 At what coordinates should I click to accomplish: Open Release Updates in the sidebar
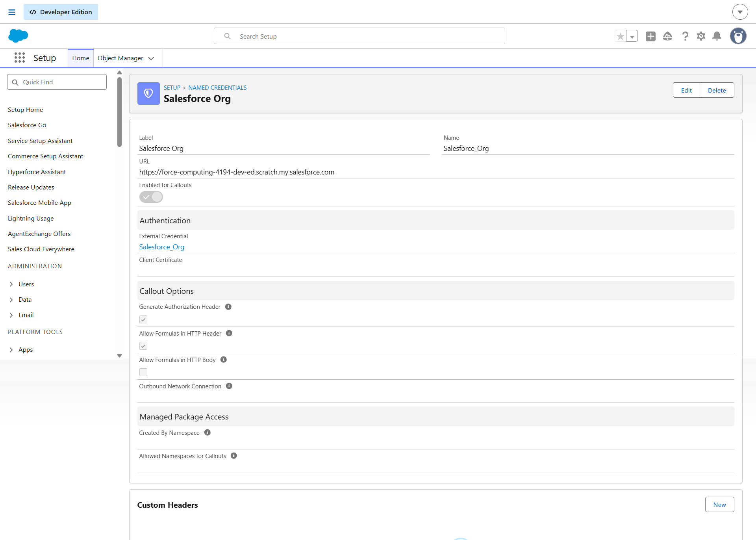[x=31, y=187]
